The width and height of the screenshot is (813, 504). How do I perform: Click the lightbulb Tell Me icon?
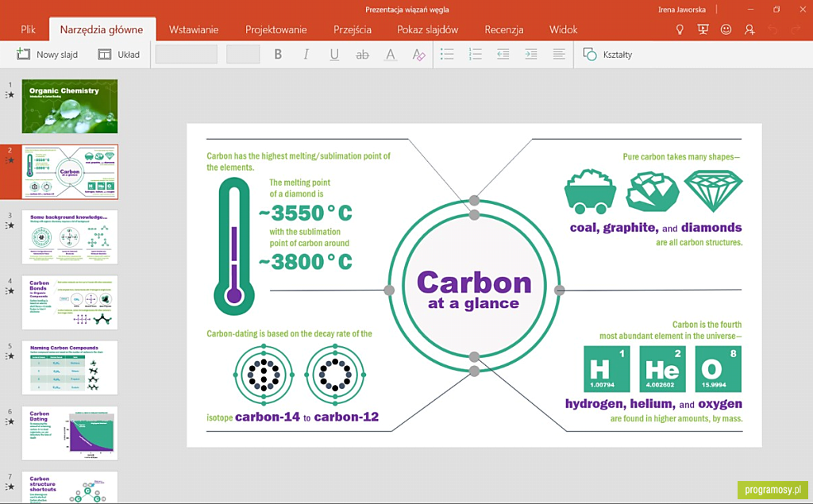click(x=680, y=29)
